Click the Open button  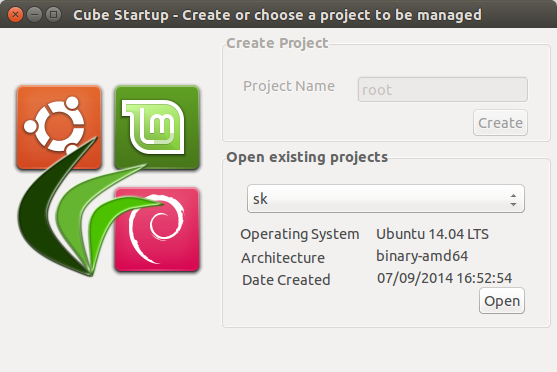pyautogui.click(x=502, y=301)
